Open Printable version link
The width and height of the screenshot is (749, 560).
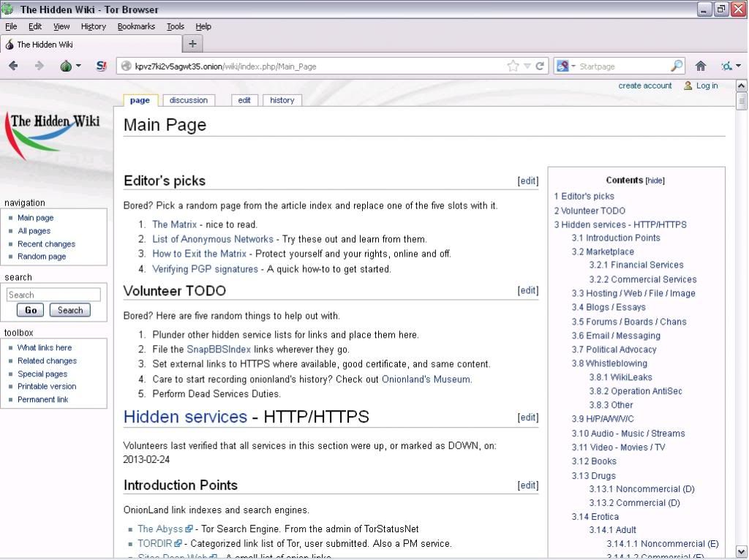click(47, 386)
